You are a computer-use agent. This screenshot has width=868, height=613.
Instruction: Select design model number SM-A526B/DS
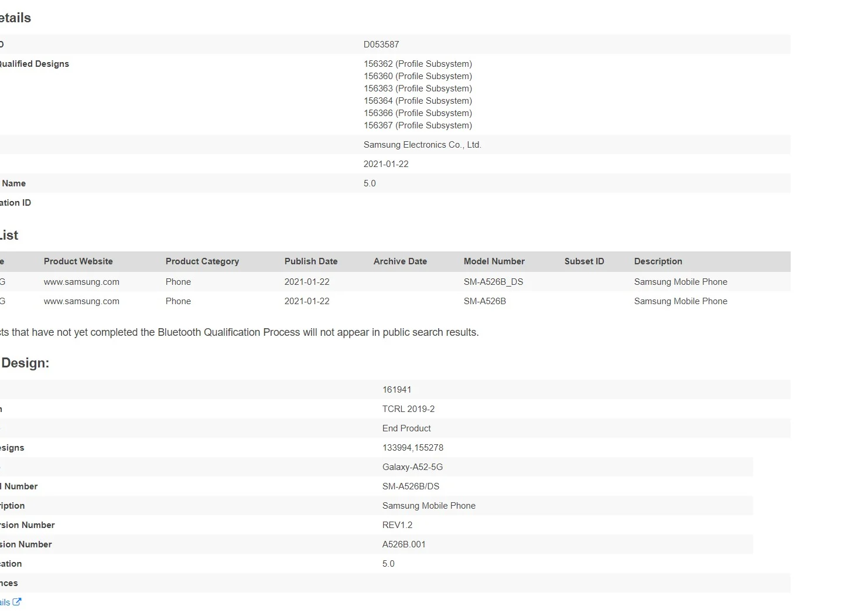click(411, 486)
